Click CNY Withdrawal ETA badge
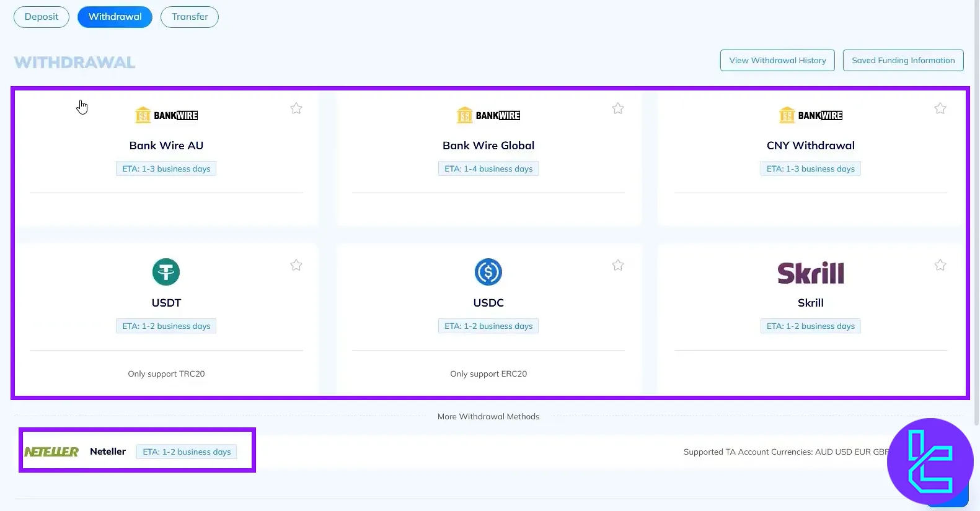The height and width of the screenshot is (511, 980). (x=811, y=168)
